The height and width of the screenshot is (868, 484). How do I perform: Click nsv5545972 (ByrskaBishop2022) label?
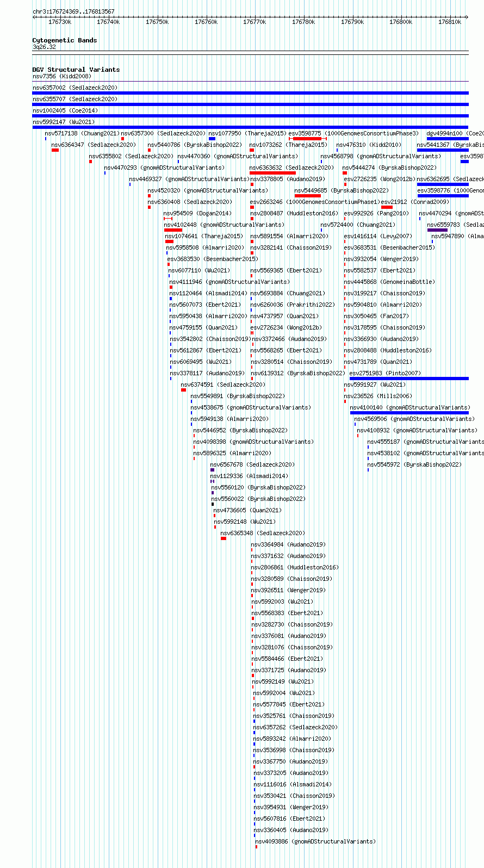(414, 465)
